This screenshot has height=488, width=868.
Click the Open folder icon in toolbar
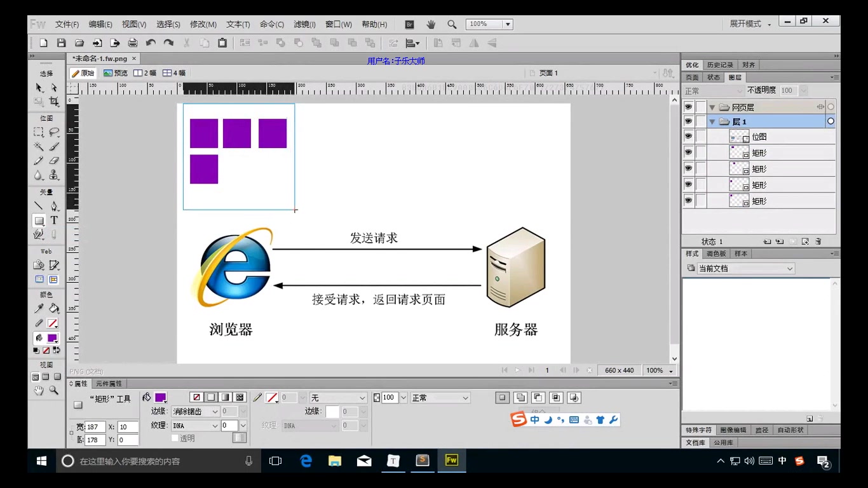pos(79,43)
